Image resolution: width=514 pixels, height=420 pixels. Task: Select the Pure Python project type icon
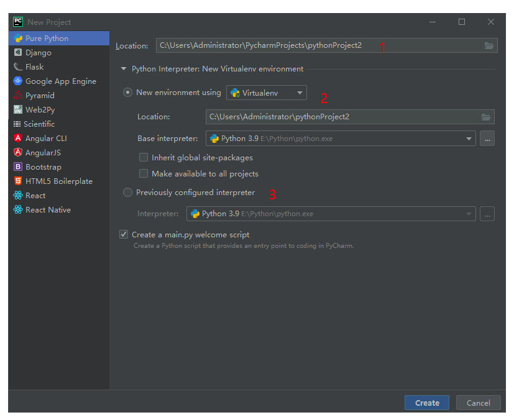pos(18,38)
